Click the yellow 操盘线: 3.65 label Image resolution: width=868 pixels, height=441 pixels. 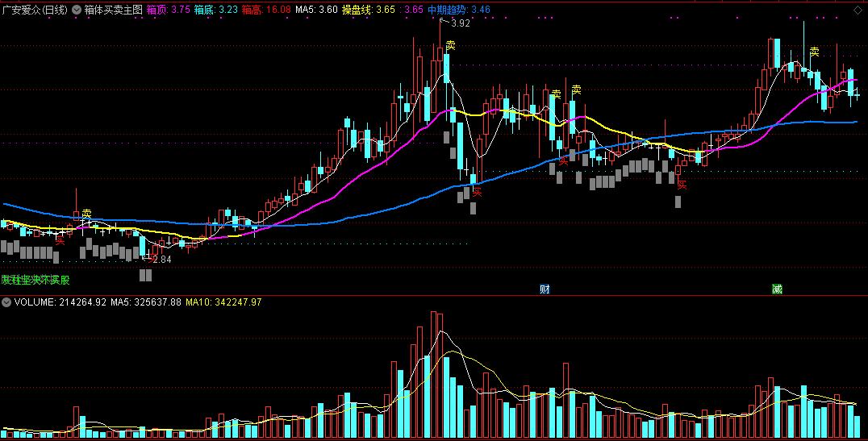point(369,10)
